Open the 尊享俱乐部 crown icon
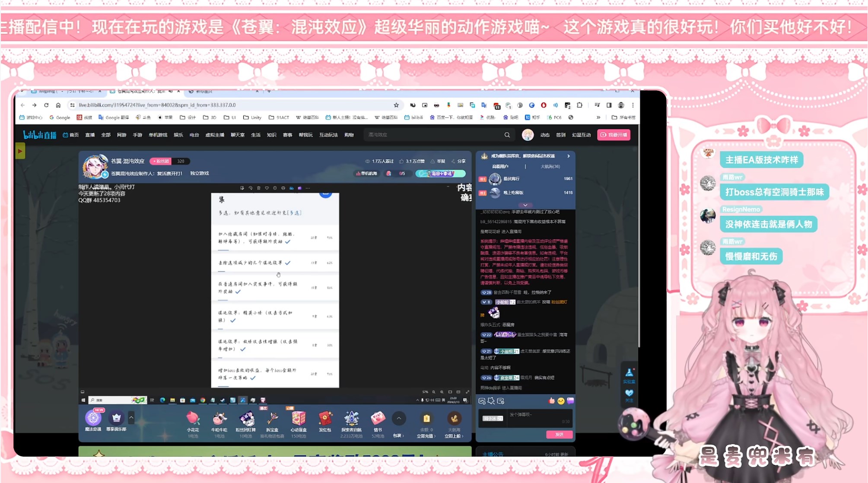The height and width of the screenshot is (483, 868). pyautogui.click(x=116, y=418)
